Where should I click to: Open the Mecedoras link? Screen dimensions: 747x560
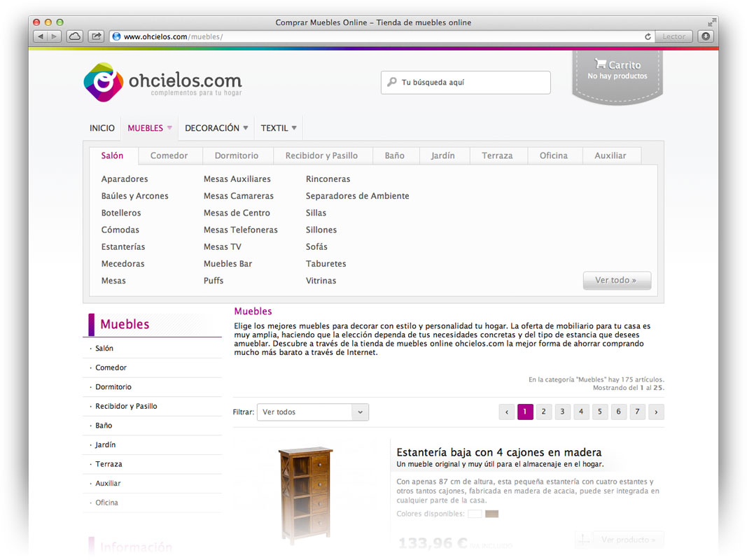[123, 264]
